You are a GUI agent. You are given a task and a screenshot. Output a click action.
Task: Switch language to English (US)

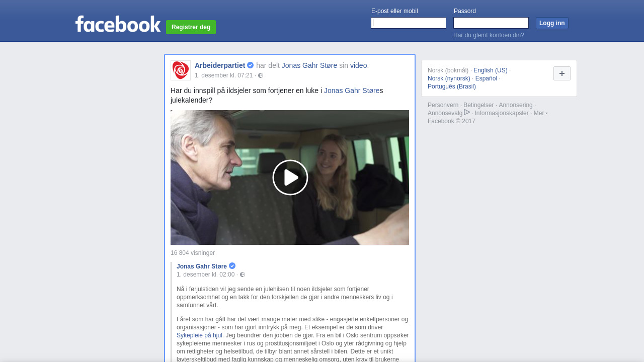point(491,70)
